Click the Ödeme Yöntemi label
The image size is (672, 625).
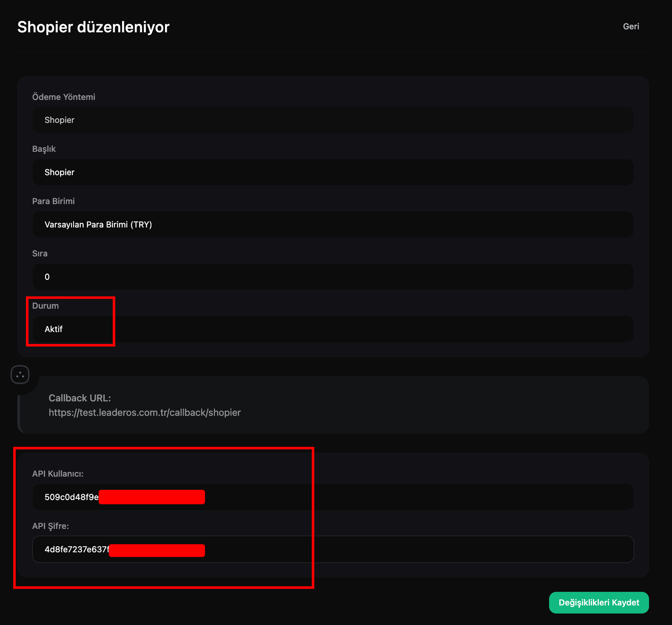(64, 97)
